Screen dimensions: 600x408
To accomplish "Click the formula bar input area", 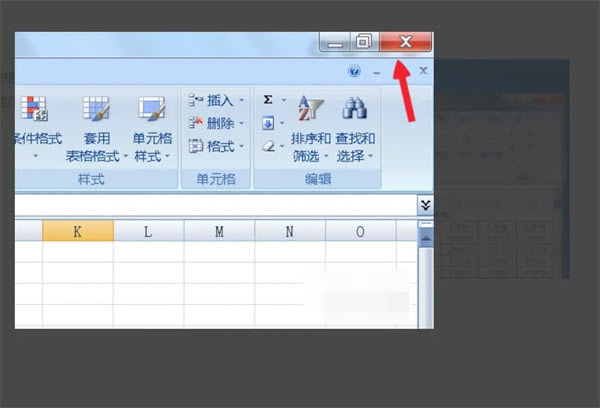I will tap(216, 206).
